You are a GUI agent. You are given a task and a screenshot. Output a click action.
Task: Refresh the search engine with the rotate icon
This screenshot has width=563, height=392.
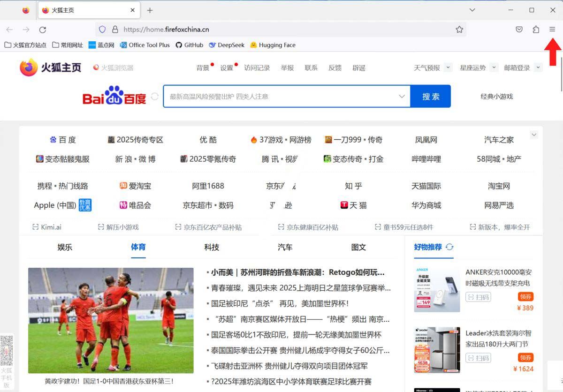click(x=155, y=97)
